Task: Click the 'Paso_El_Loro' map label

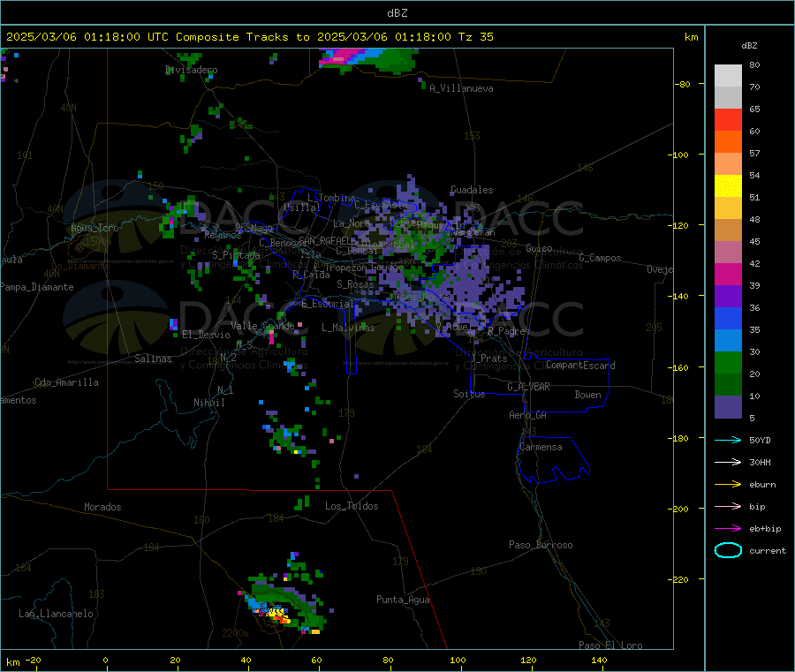Action: click(x=611, y=646)
